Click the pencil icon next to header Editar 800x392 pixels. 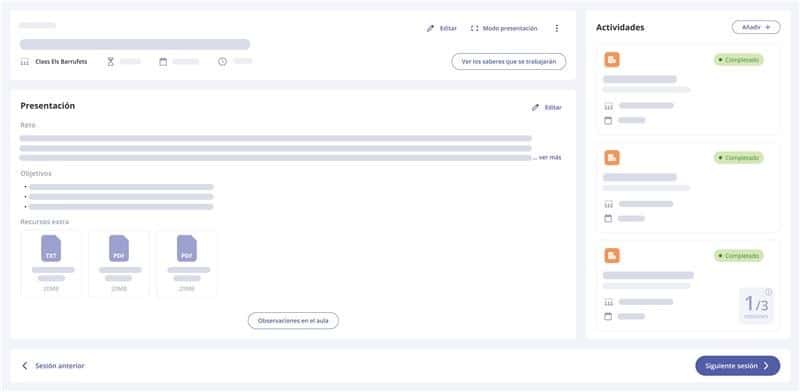(x=430, y=29)
